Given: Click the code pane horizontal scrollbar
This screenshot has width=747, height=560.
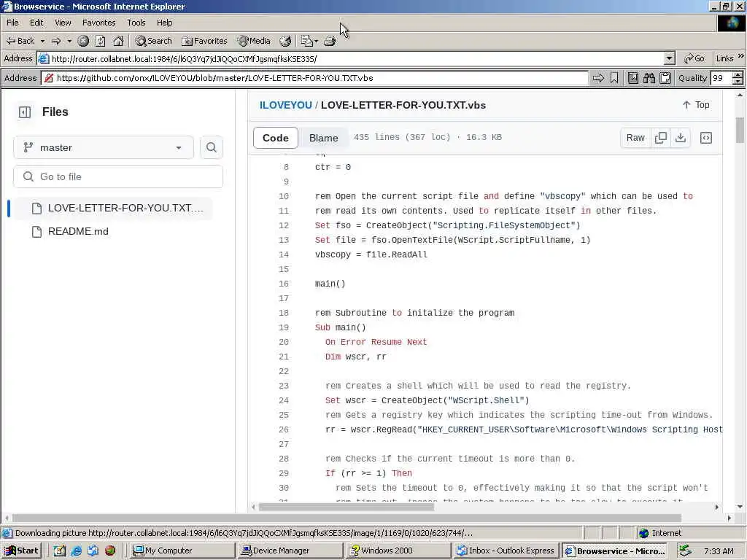Looking at the screenshot, I should point(347,507).
